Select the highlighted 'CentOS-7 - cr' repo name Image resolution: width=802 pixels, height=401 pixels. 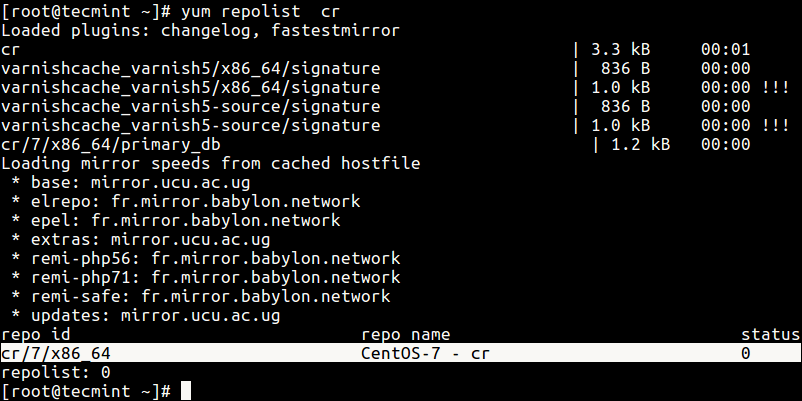click(x=425, y=353)
